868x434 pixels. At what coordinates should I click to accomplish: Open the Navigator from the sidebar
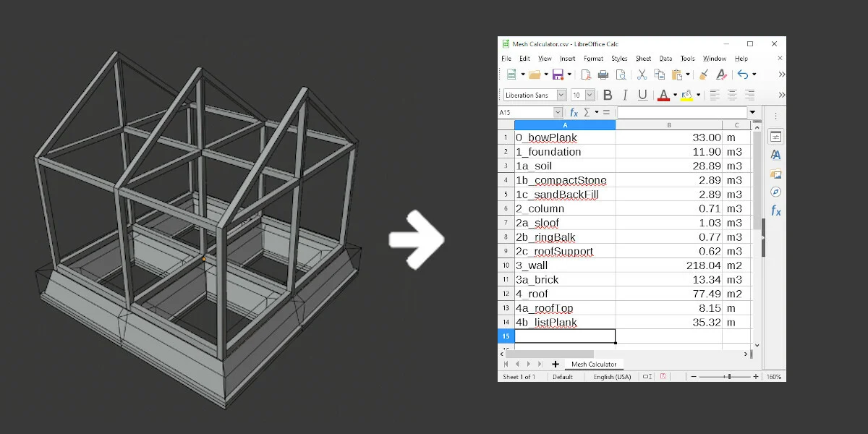click(776, 190)
